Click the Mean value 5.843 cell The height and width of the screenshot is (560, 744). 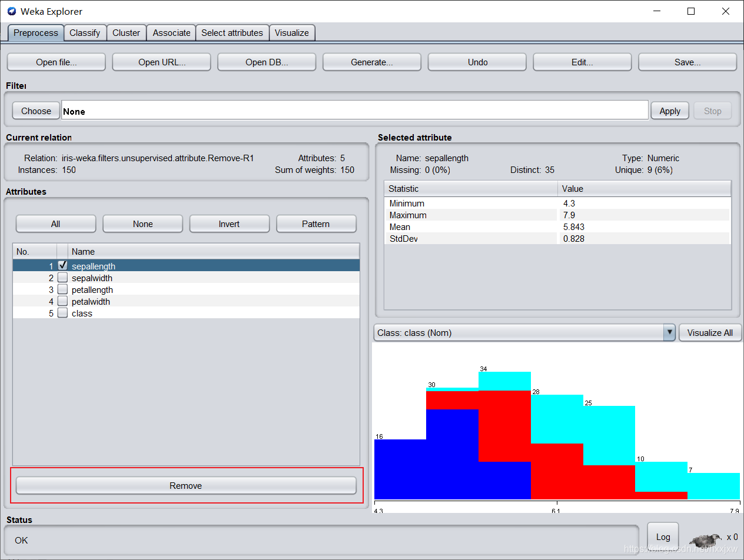pyautogui.click(x=644, y=227)
